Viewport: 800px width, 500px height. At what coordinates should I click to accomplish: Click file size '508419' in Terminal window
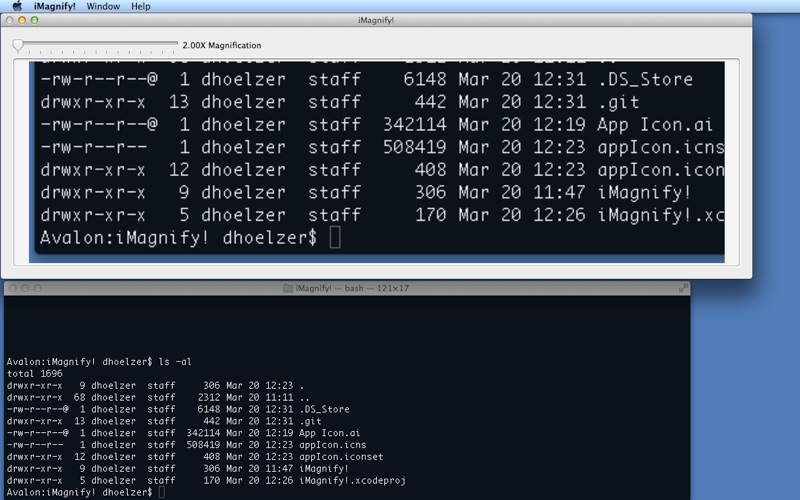(203, 445)
